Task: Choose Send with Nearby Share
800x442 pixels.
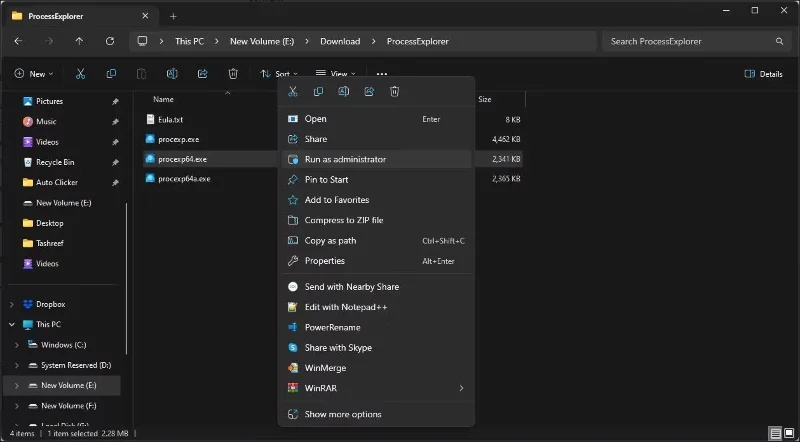Action: click(x=377, y=287)
